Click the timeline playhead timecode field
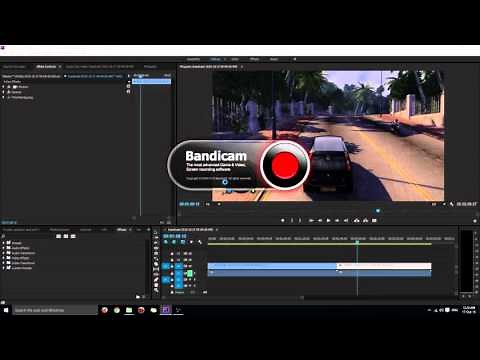480x360 pixels. coord(174,236)
